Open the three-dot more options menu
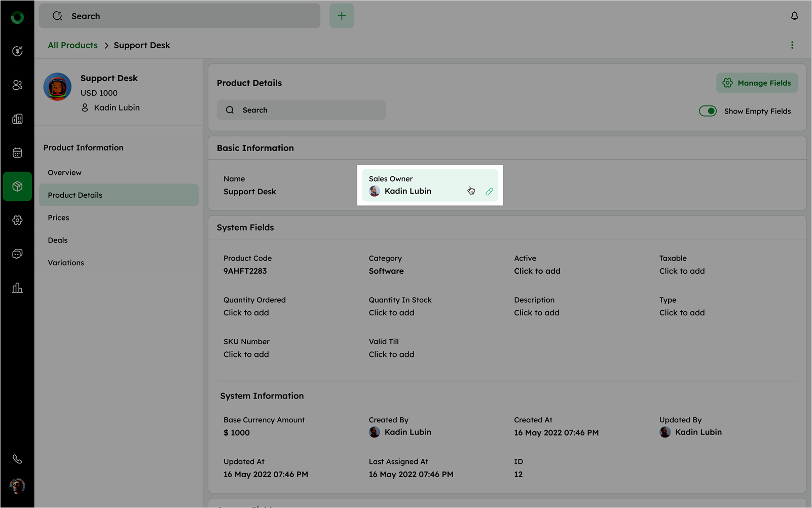812x508 pixels. tap(792, 45)
